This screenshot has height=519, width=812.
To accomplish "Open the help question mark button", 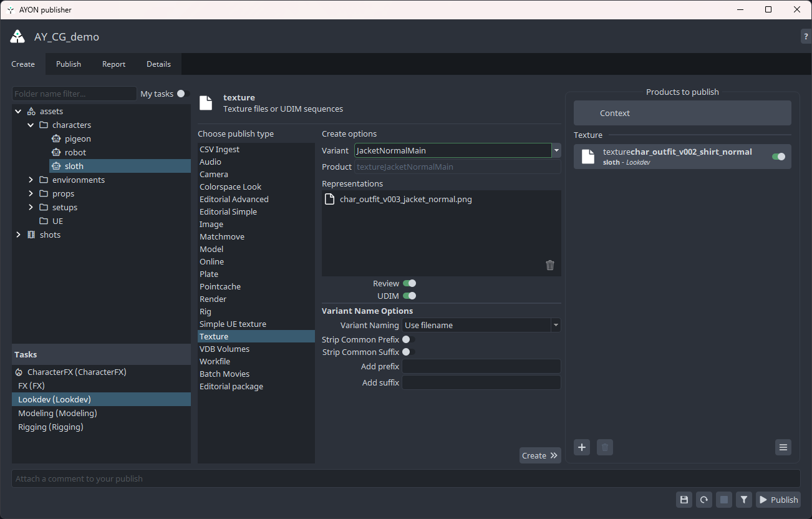I will [806, 36].
